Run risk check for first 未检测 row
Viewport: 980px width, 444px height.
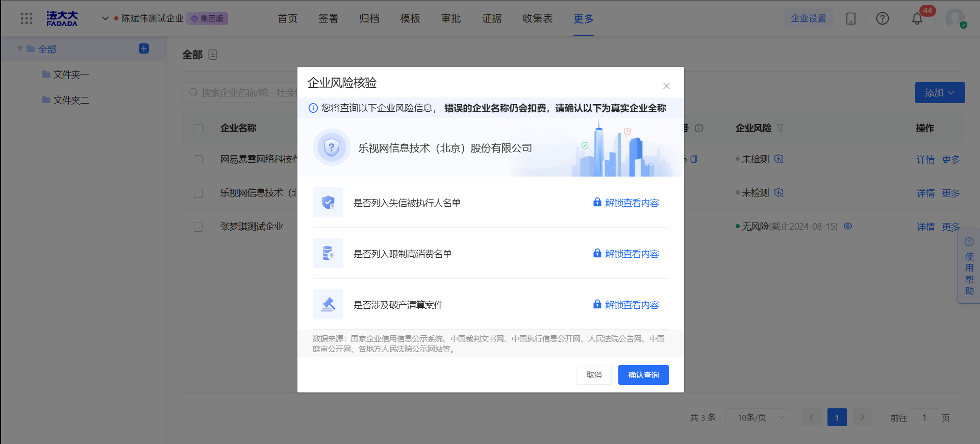(x=779, y=159)
